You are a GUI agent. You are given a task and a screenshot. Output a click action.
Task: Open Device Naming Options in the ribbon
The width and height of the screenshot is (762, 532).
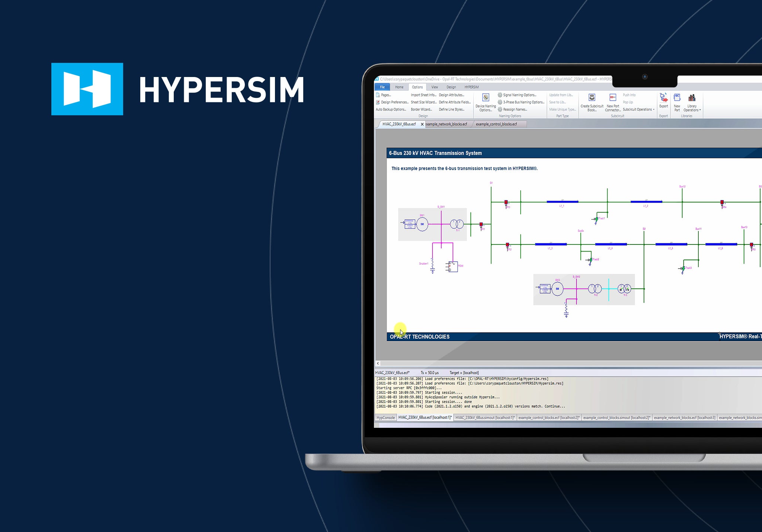[486, 97]
